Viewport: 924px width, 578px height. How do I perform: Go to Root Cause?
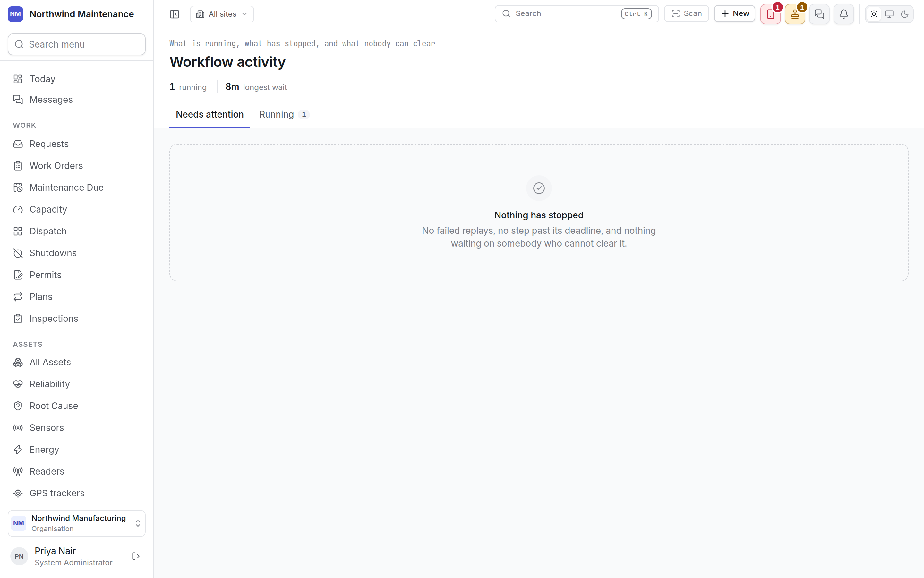pyautogui.click(x=77, y=406)
